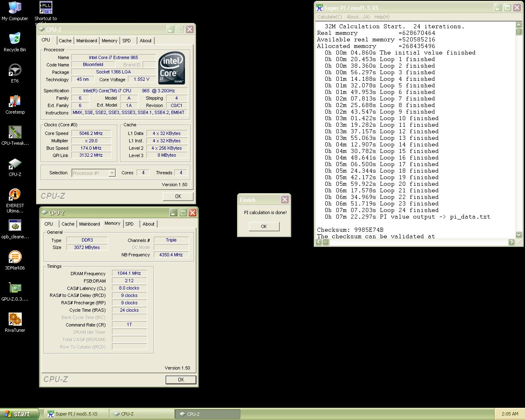
Task: Launch CPU-Z desktop shortcut icon
Action: coord(15,167)
